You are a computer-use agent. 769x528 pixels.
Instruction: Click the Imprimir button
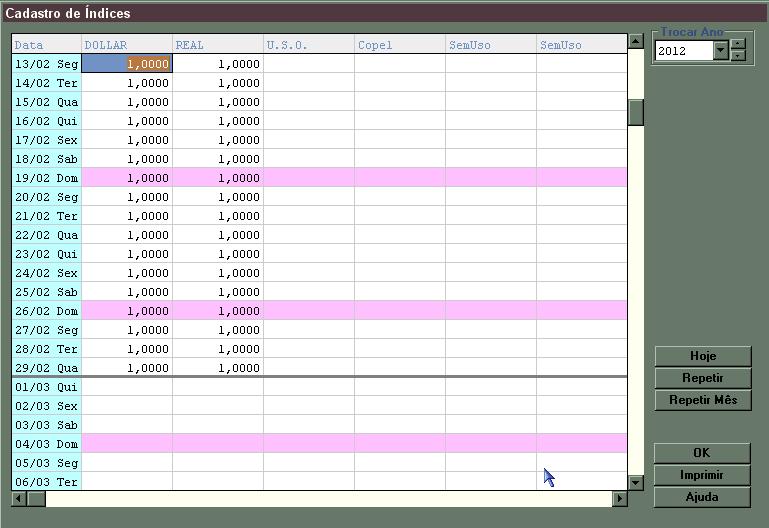pyautogui.click(x=702, y=475)
